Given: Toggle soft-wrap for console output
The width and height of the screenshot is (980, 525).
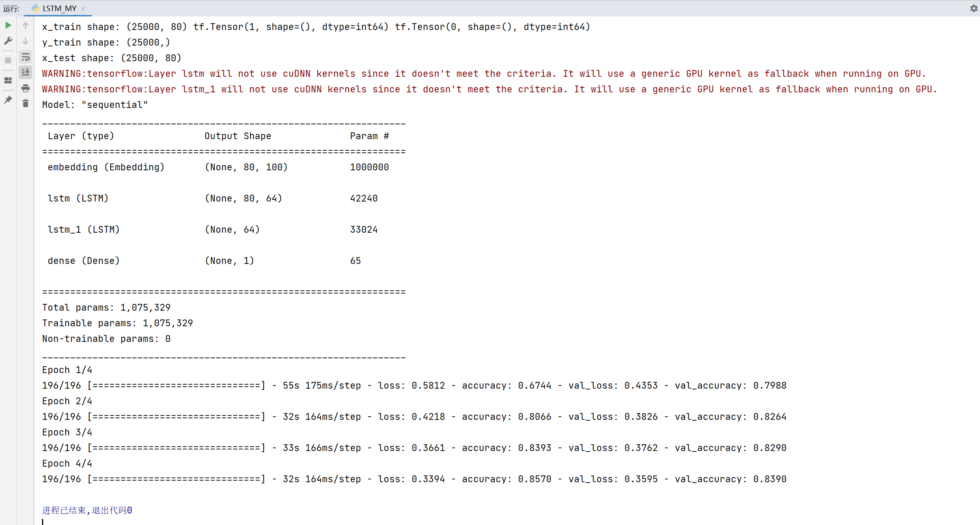Looking at the screenshot, I should [x=26, y=57].
